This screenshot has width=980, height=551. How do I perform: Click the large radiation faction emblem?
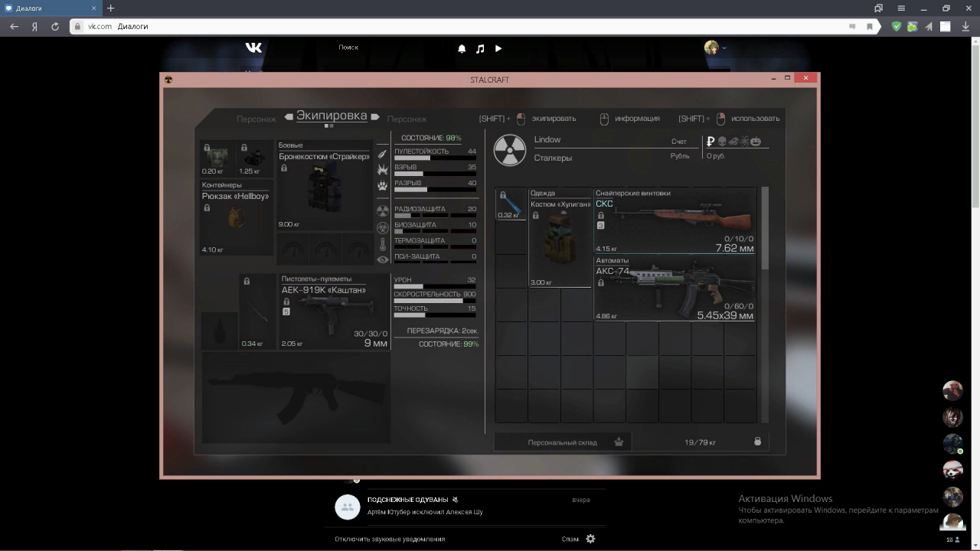click(509, 150)
